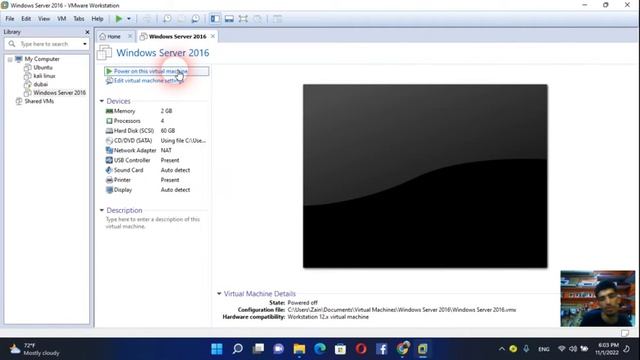Open Opera browser from the taskbar

[x=361, y=349]
